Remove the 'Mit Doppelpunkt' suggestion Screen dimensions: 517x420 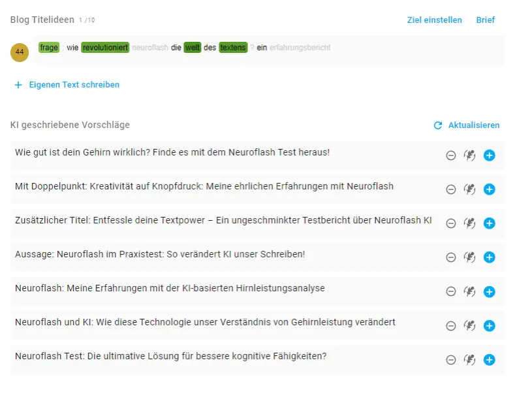pos(450,189)
